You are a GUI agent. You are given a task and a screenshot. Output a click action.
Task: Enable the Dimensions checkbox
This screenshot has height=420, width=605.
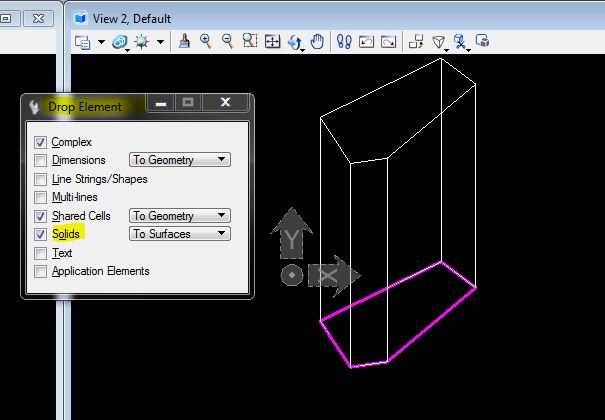click(x=40, y=160)
